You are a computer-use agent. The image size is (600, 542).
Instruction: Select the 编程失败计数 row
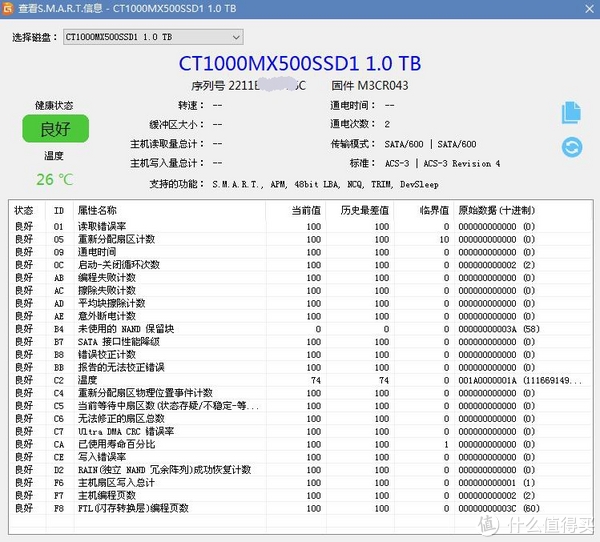300,278
